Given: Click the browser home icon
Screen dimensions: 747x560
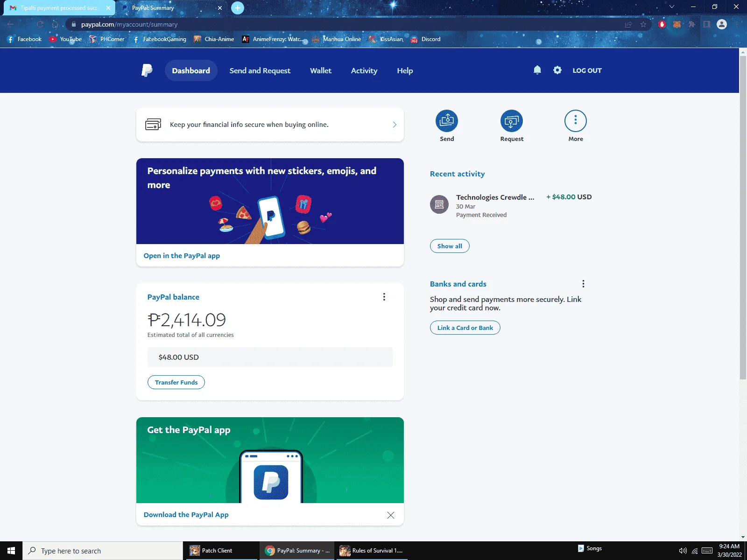Looking at the screenshot, I should (55, 24).
